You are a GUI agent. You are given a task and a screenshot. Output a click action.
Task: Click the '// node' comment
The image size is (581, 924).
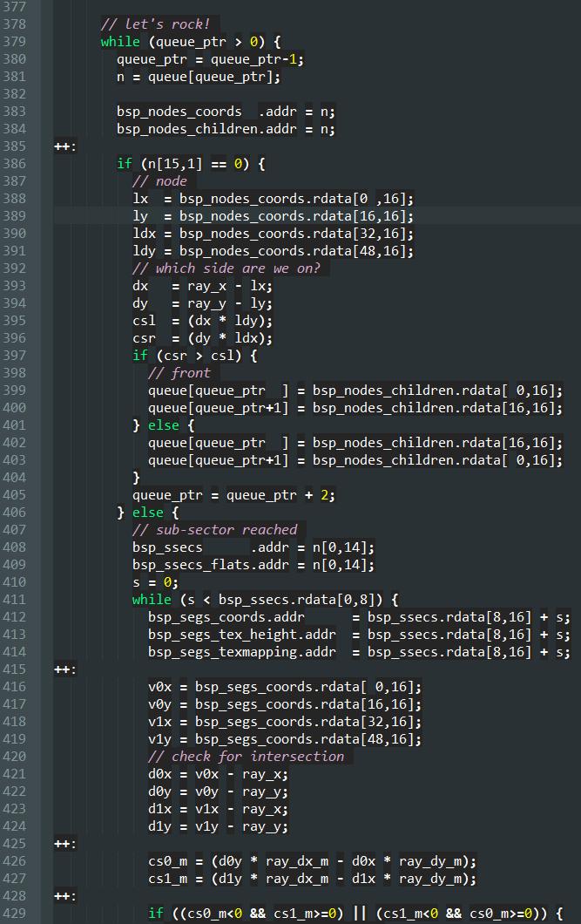159,181
